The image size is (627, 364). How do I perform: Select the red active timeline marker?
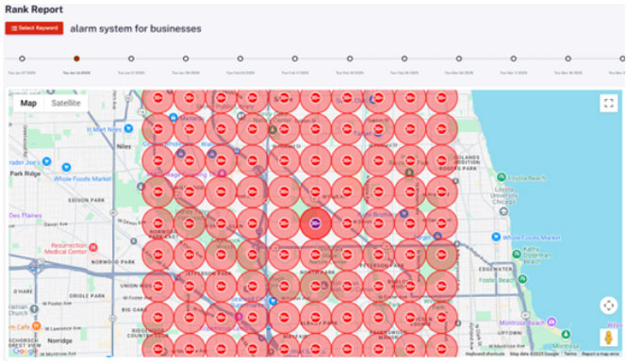[x=76, y=58]
